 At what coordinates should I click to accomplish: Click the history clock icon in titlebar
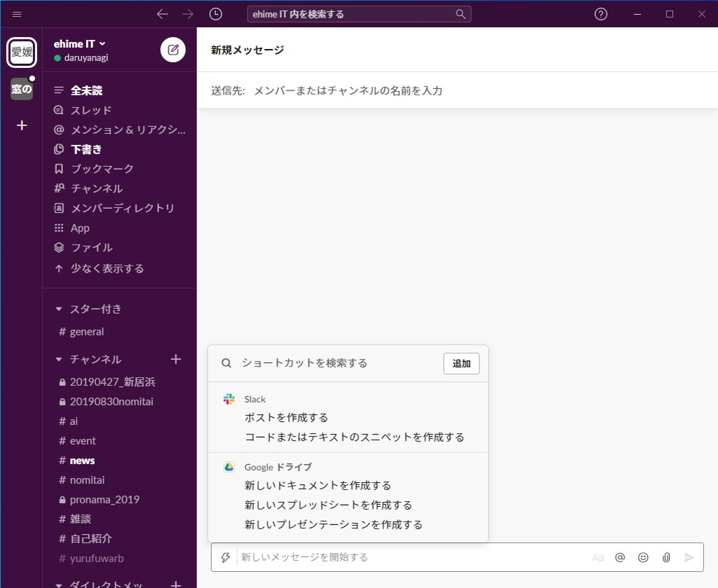point(215,14)
